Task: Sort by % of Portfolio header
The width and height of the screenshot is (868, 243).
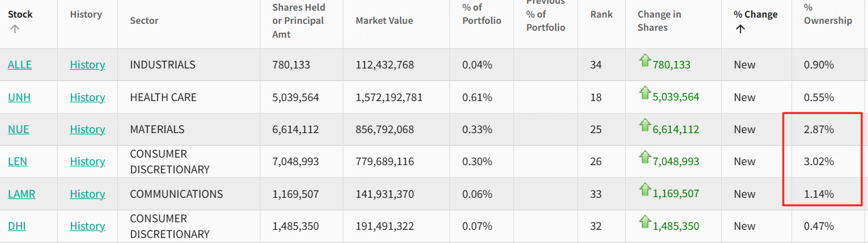Action: click(482, 14)
